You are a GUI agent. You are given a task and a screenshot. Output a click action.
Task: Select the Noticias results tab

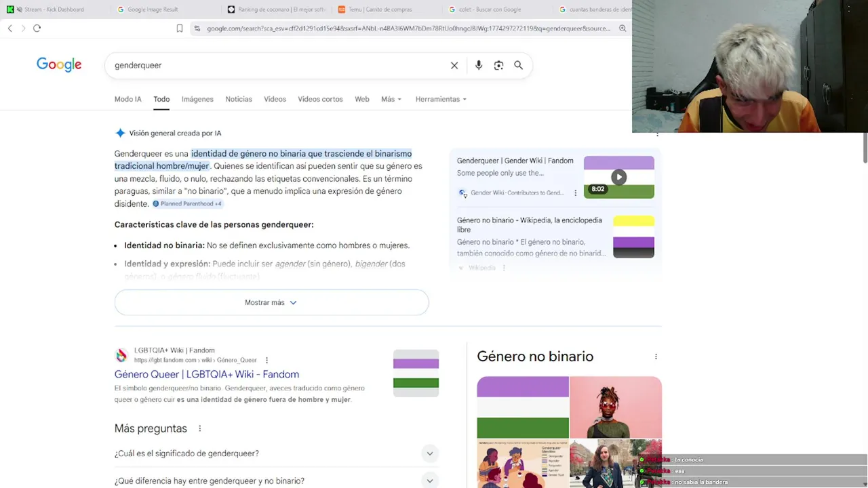[x=239, y=100]
